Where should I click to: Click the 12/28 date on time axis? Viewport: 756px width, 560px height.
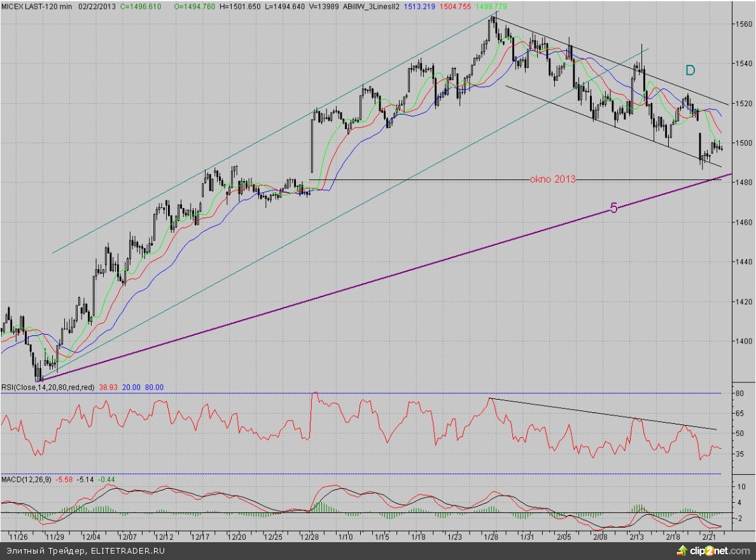[x=310, y=536]
